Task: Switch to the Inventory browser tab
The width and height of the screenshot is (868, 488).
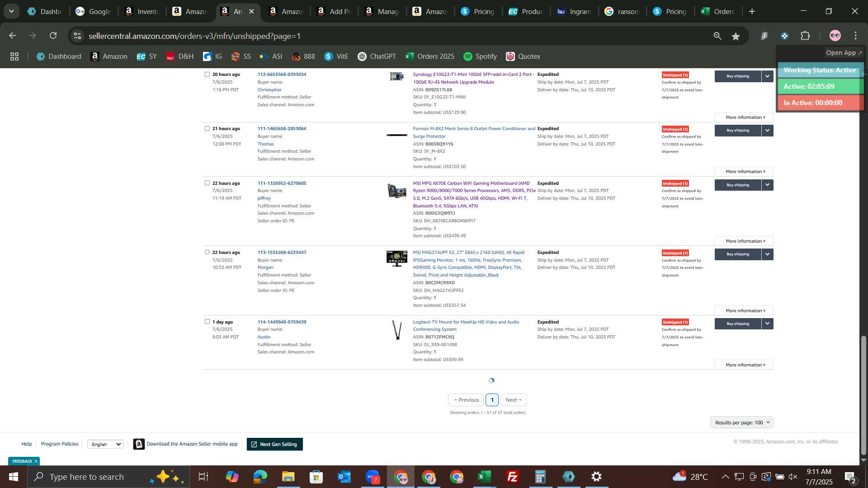Action: tap(142, 12)
